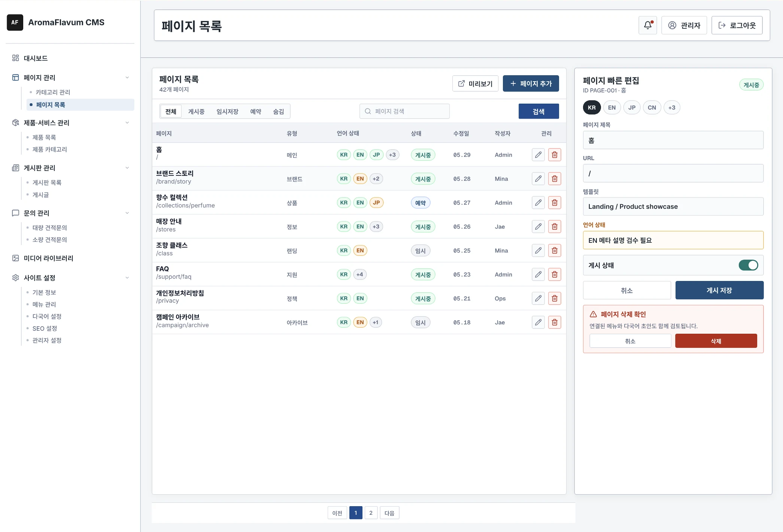This screenshot has height=532, width=783.
Task: Click the 이전 pagination button
Action: coord(337,513)
